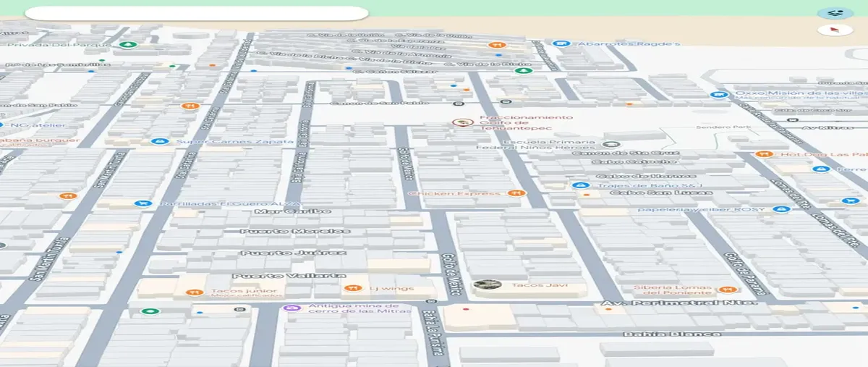Select the Siberia Lomas del Poniente pin
868x367 pixels.
click(726, 290)
